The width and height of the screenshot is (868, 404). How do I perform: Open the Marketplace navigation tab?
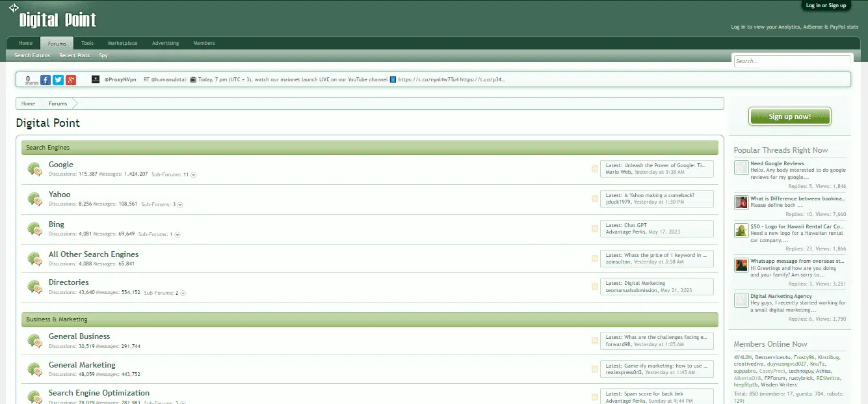[122, 43]
